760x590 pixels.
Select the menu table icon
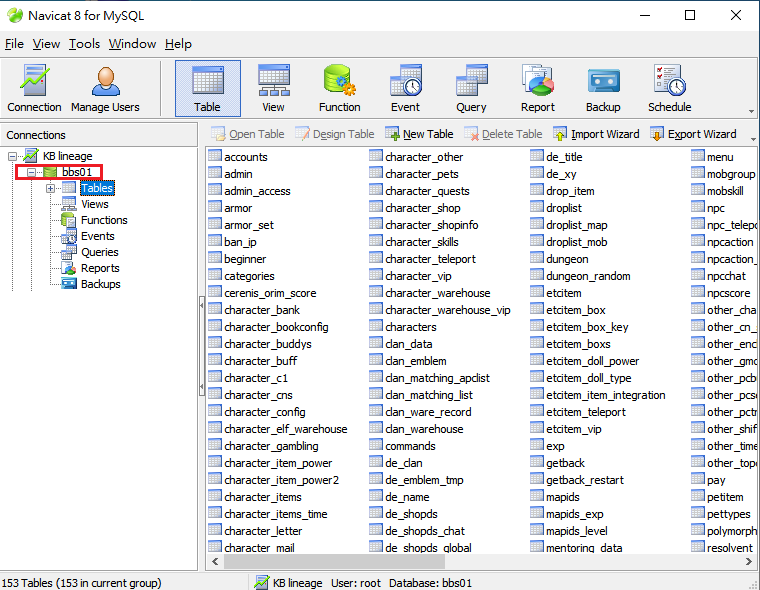pyautogui.click(x=697, y=156)
